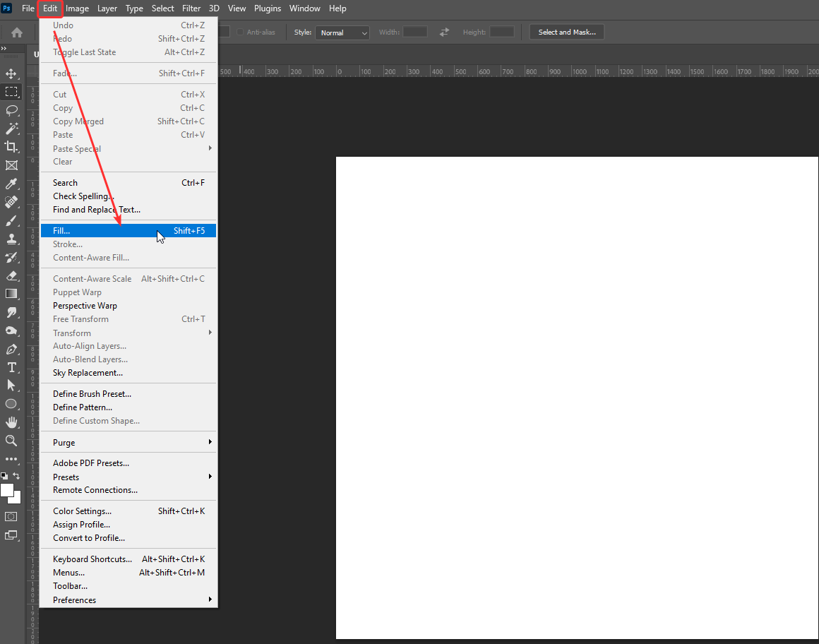Choose Color Settings... menu entry

[x=128, y=511]
